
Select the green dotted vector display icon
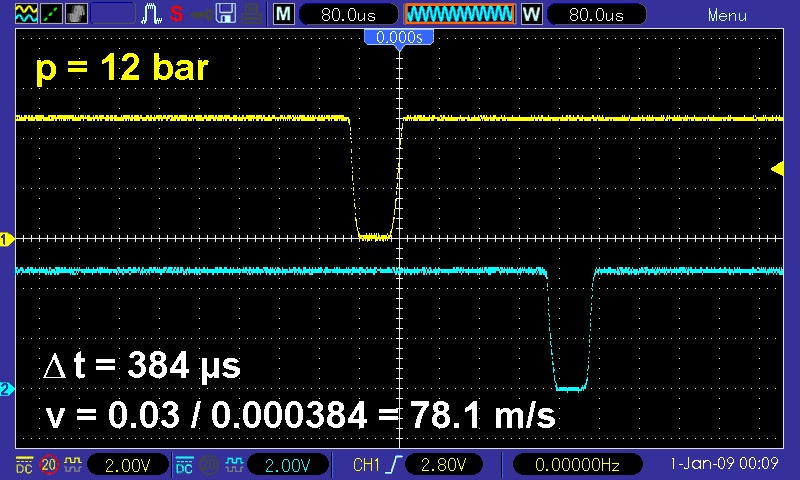(x=49, y=15)
